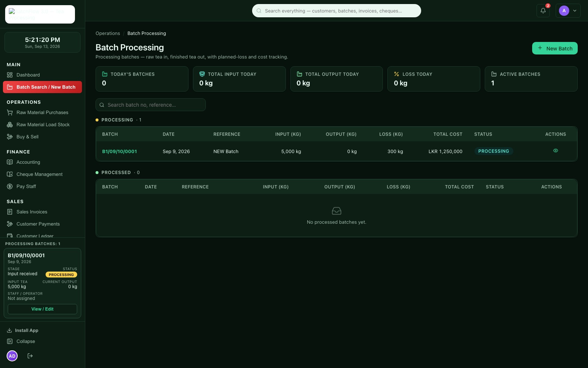Open Buy & Sell page

pos(42,137)
